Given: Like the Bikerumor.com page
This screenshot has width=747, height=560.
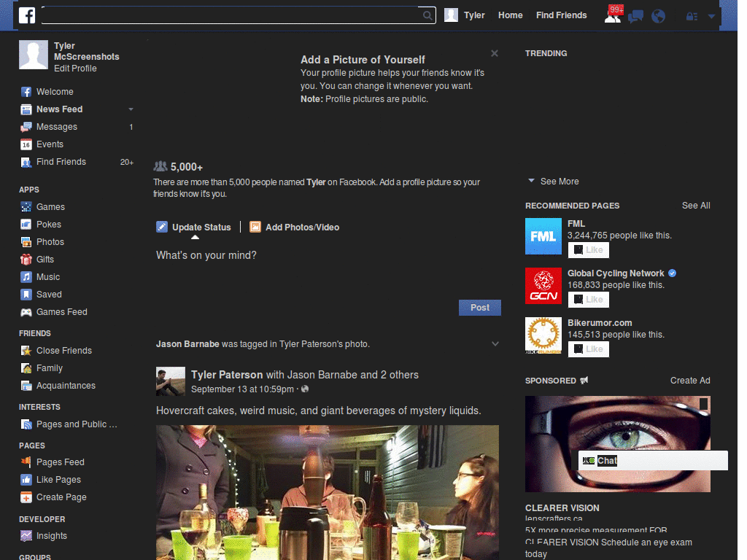Looking at the screenshot, I should [589, 349].
